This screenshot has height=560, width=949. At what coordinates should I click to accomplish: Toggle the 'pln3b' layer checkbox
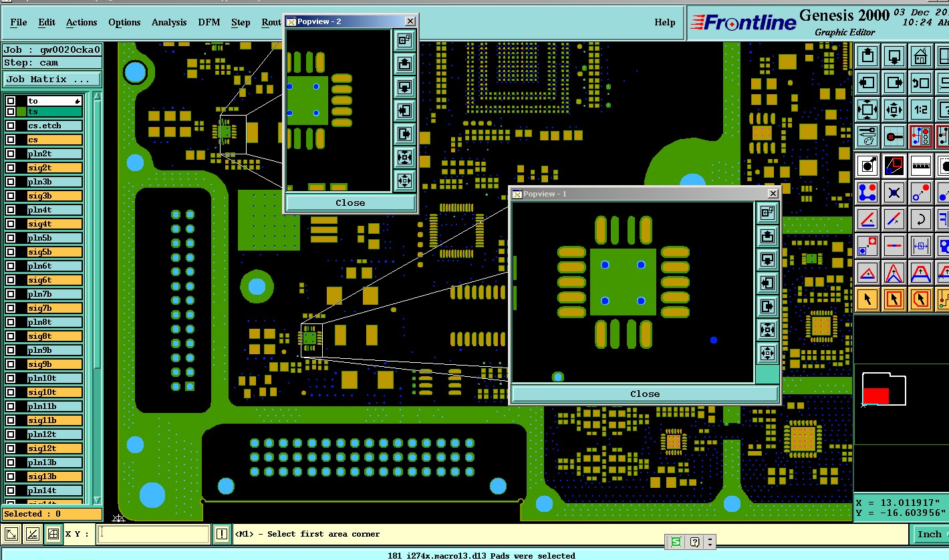click(x=11, y=182)
